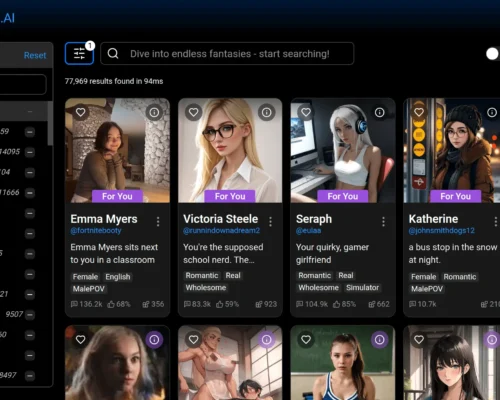Select Romantic tag on Seraph card
This screenshot has width=500, height=400.
(314, 276)
